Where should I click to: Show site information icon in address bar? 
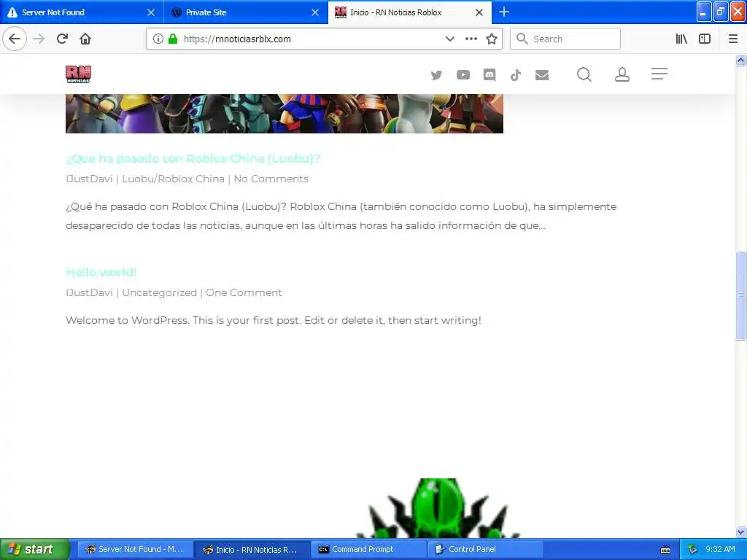(158, 39)
